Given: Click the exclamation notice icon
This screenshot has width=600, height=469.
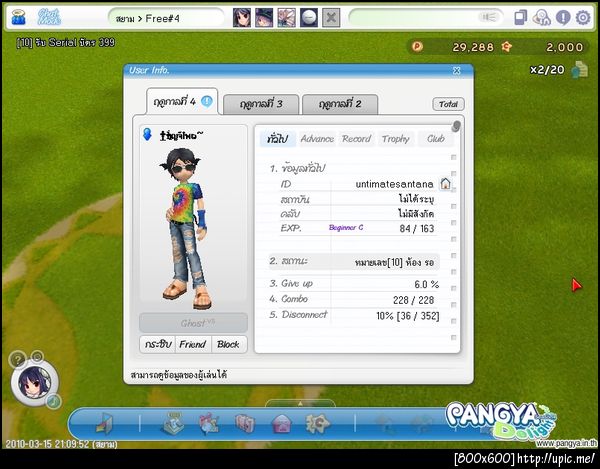Looking at the screenshot, I should (563, 18).
